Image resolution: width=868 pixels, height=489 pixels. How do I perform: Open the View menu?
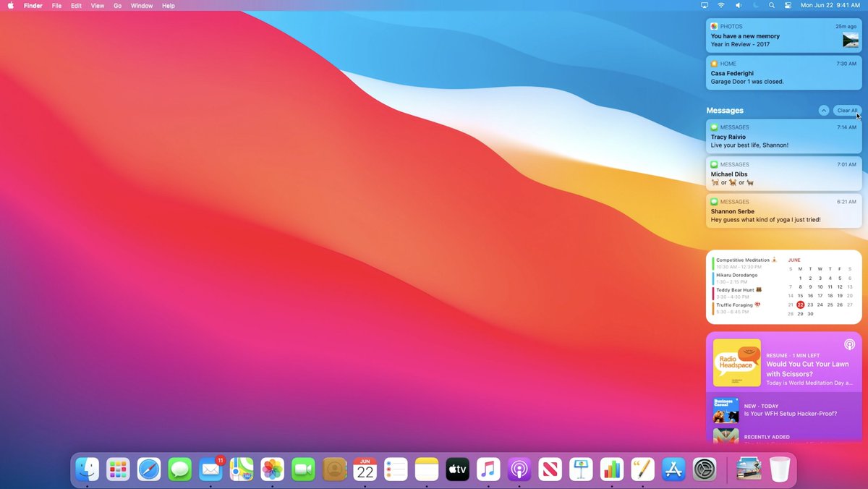(x=98, y=5)
